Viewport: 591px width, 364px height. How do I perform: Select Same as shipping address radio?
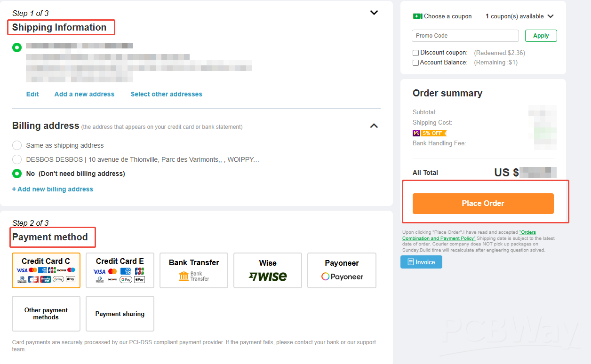coord(17,145)
